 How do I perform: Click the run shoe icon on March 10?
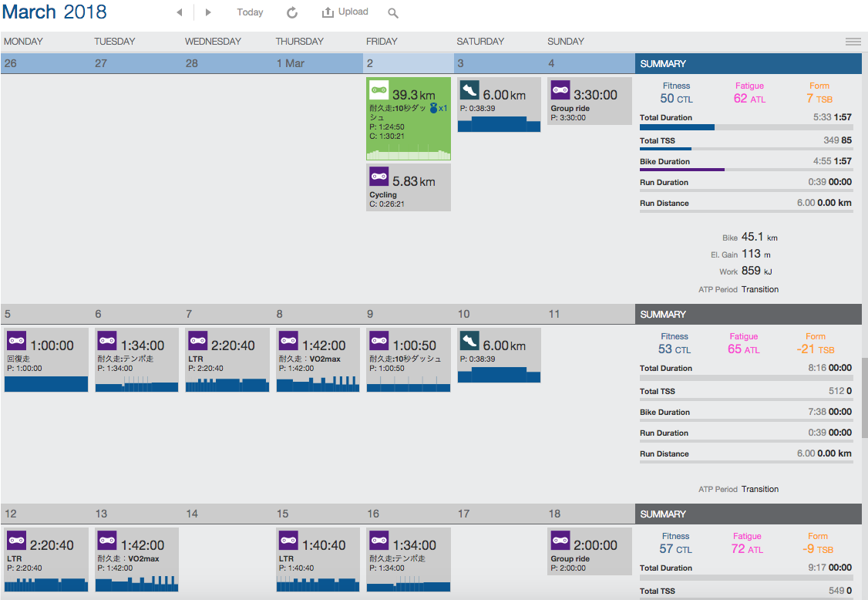(x=469, y=340)
